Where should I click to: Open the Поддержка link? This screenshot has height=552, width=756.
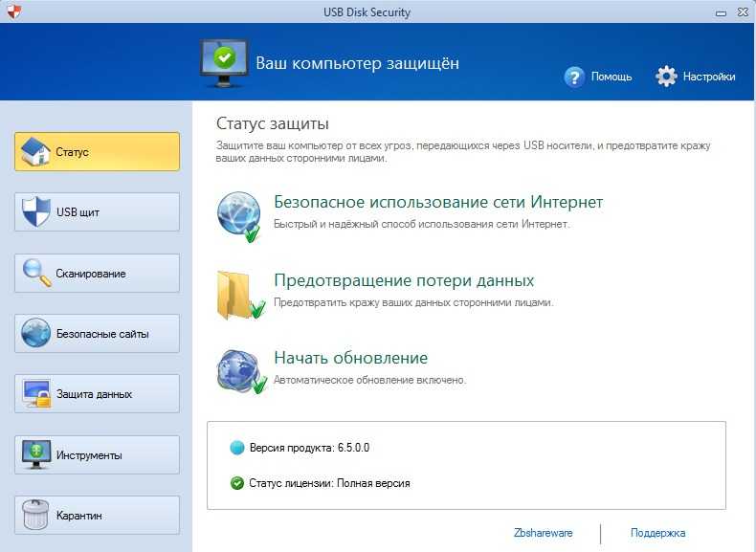point(658,533)
